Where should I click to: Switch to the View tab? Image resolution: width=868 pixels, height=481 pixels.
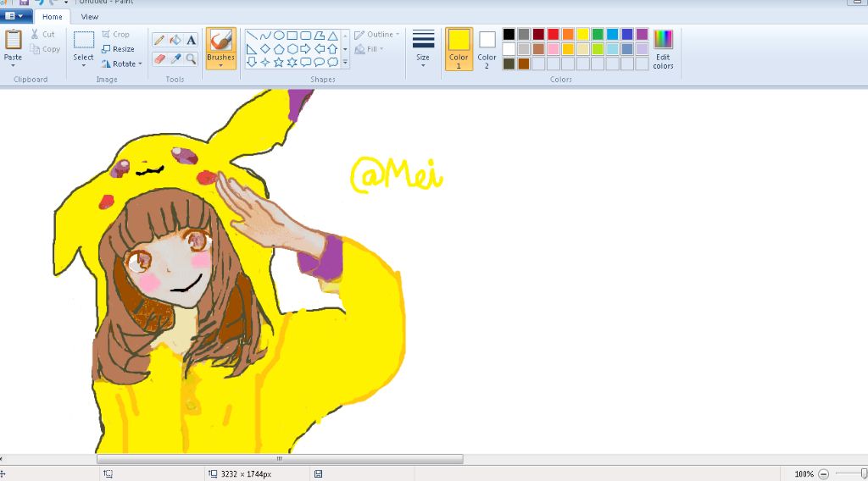pos(90,17)
